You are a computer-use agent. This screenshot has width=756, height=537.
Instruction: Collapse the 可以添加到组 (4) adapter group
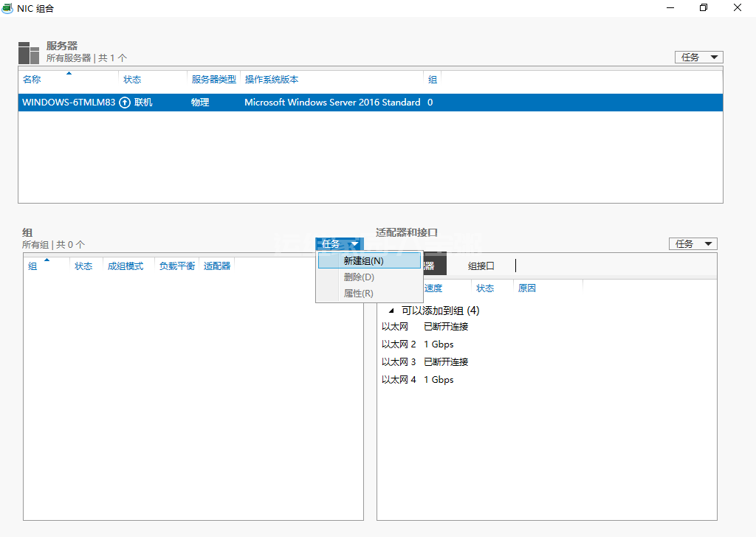391,311
